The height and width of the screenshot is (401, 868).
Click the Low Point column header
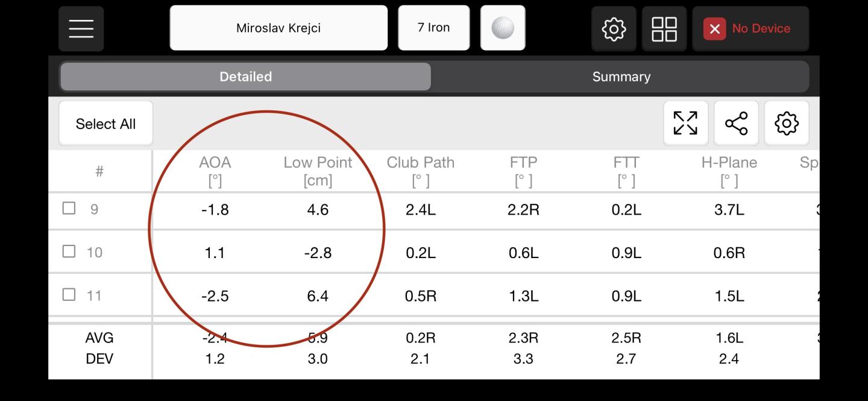(318, 171)
